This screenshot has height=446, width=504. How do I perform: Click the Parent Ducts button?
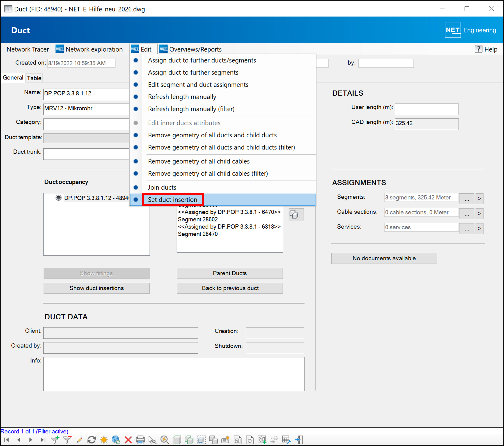[230, 273]
